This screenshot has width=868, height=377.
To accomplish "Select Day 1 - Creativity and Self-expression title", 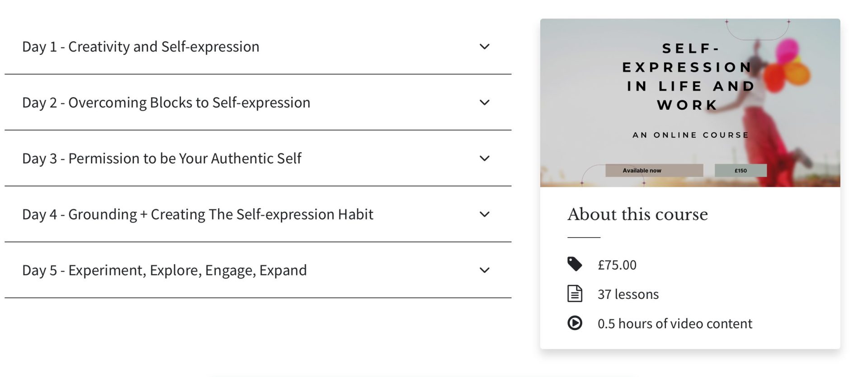I will 141,47.
